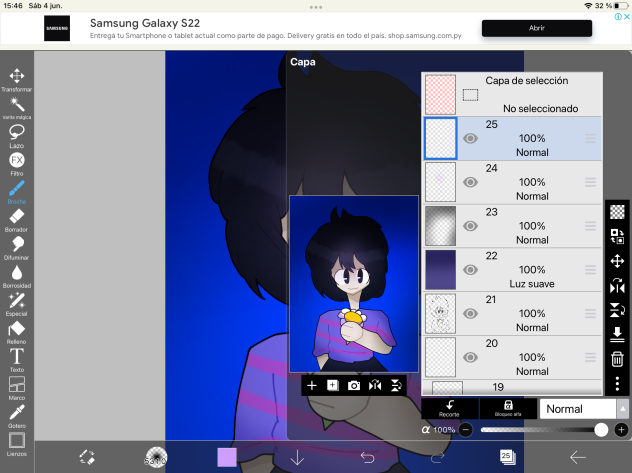
Task: Open the layers panel showing 25
Action: (x=507, y=457)
